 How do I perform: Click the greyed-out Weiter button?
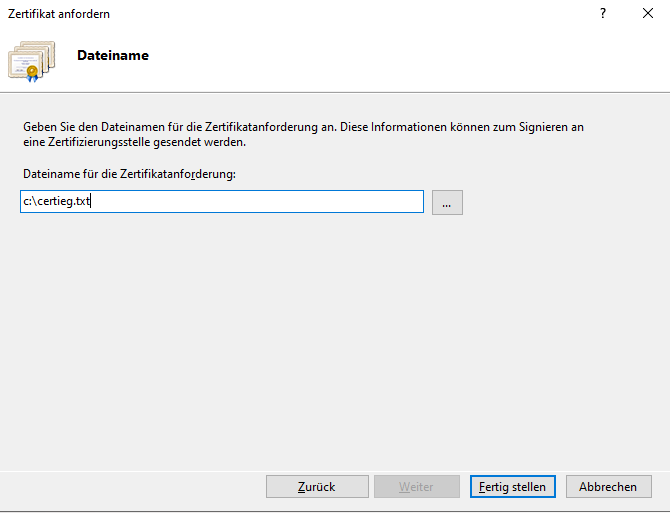pos(416,487)
